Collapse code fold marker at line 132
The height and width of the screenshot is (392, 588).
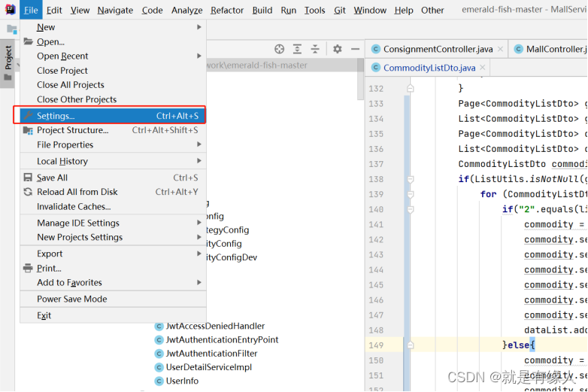pos(411,89)
